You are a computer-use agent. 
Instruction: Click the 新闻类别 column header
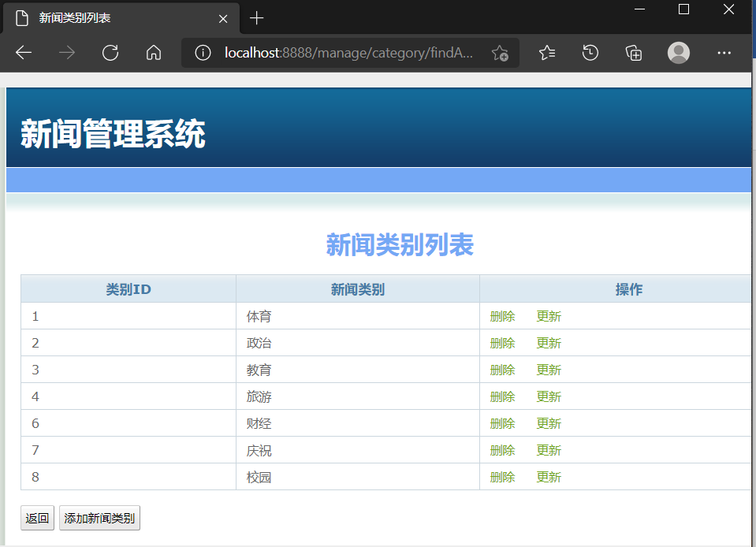click(358, 289)
